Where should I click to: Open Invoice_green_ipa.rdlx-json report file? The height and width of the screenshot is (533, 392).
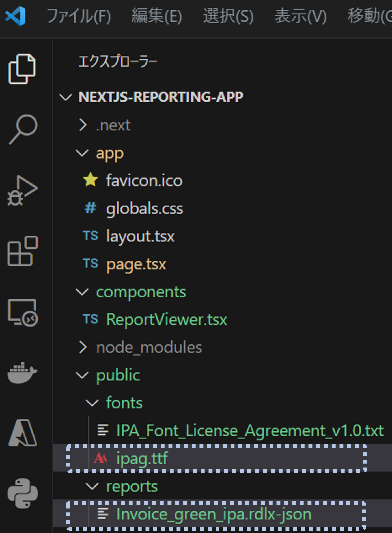[x=214, y=514]
